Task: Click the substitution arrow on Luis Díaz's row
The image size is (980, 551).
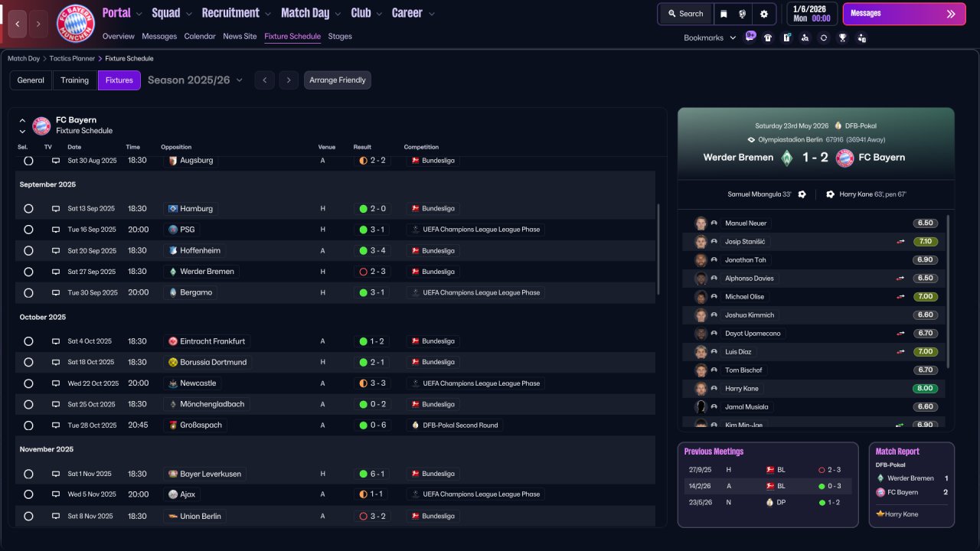Action: coord(901,352)
